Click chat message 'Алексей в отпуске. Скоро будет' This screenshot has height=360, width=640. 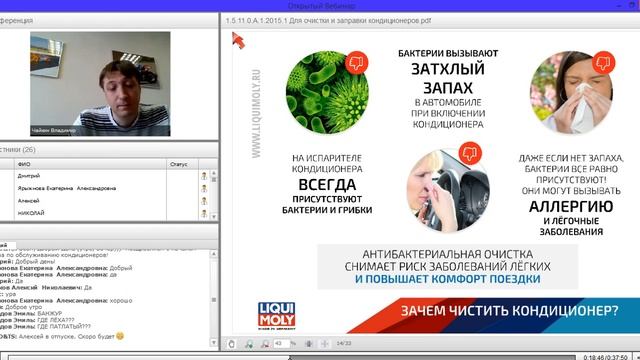click(x=67, y=337)
